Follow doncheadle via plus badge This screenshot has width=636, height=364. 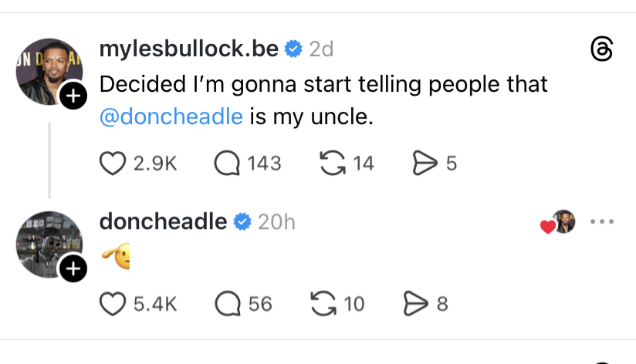coord(73,268)
